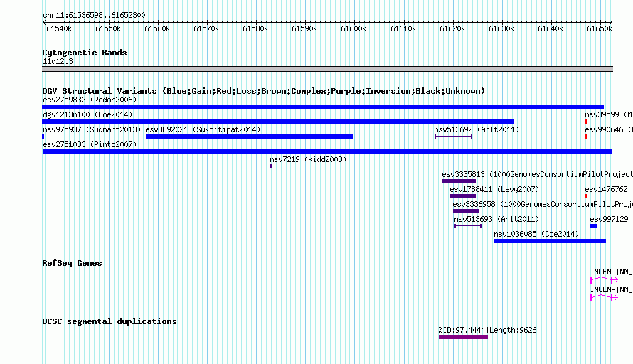This screenshot has width=633, height=364.
Task: Click the esv2751033 (Pinto2007) label
Action: pos(90,144)
